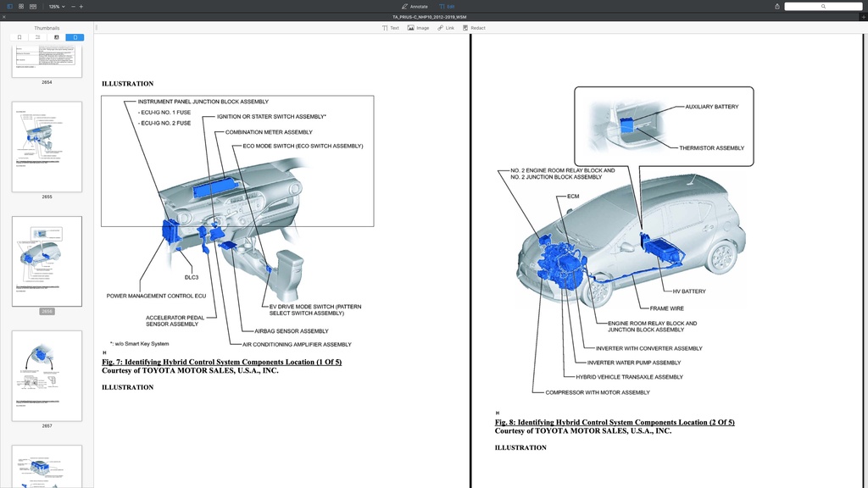
Task: Select the TA_PRIUS-C_NHP10_2012-2019_WSM tab
Action: [x=430, y=17]
